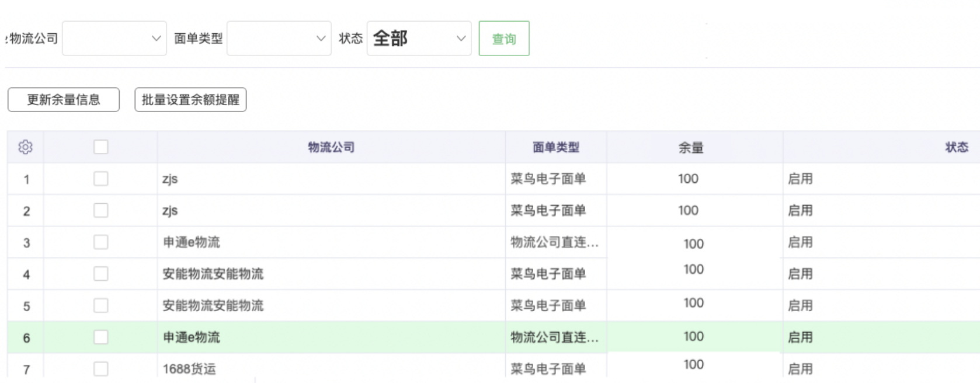980x383 pixels.
Task: Click 安能物流安能物流 in row 4
Action: (x=213, y=274)
